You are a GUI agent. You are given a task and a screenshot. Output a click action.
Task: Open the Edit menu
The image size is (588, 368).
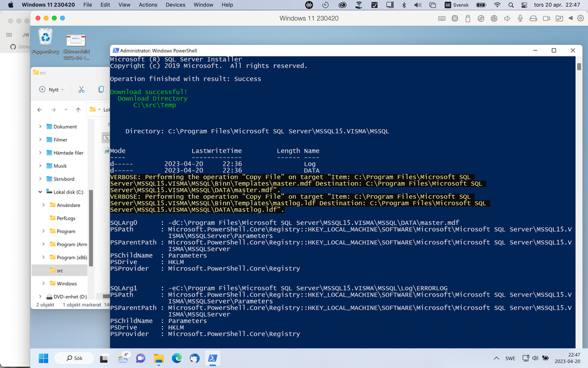click(105, 5)
